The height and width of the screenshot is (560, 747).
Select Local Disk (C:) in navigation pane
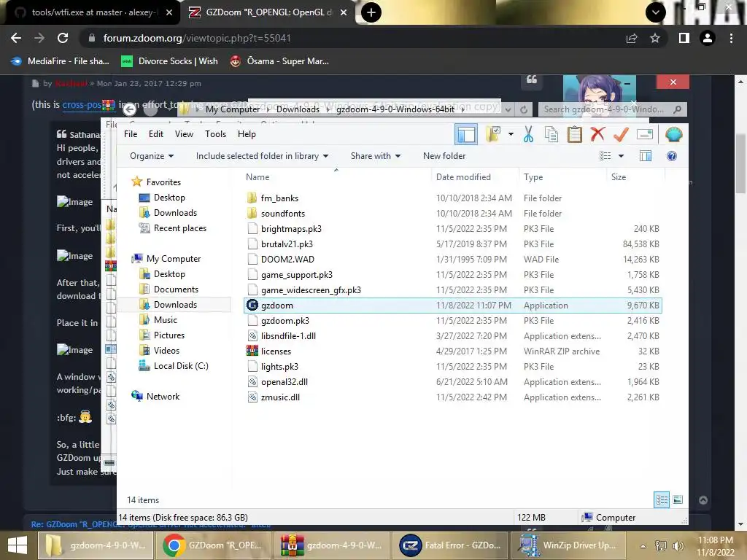tap(181, 366)
